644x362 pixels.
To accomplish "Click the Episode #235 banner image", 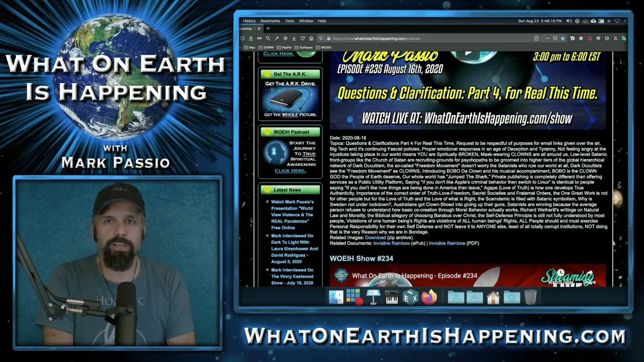I will pyautogui.click(x=467, y=90).
